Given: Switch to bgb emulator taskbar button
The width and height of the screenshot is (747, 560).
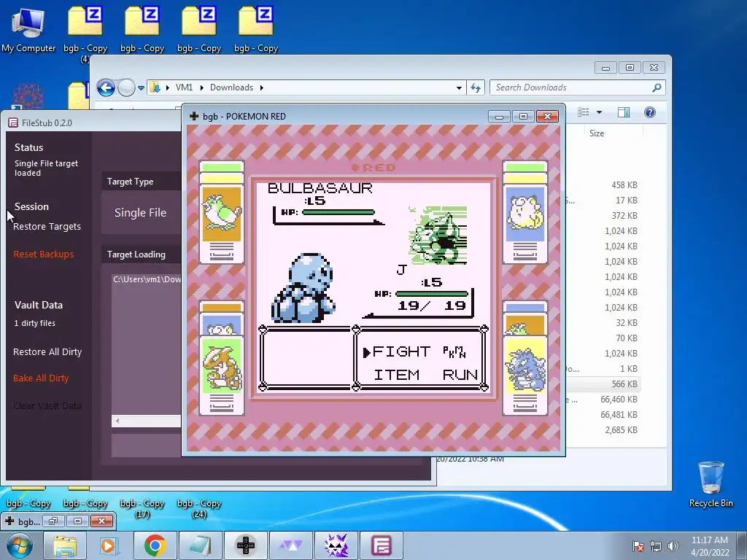Looking at the screenshot, I should (246, 545).
